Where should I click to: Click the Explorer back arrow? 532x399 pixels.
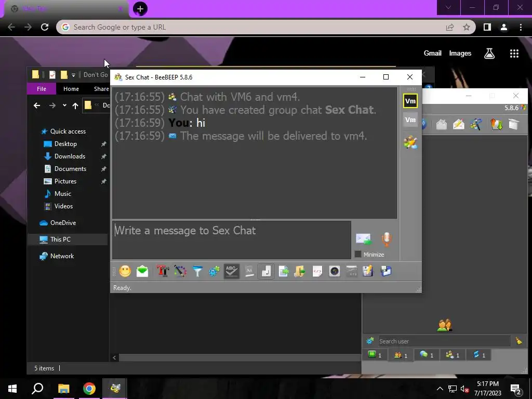click(x=37, y=105)
